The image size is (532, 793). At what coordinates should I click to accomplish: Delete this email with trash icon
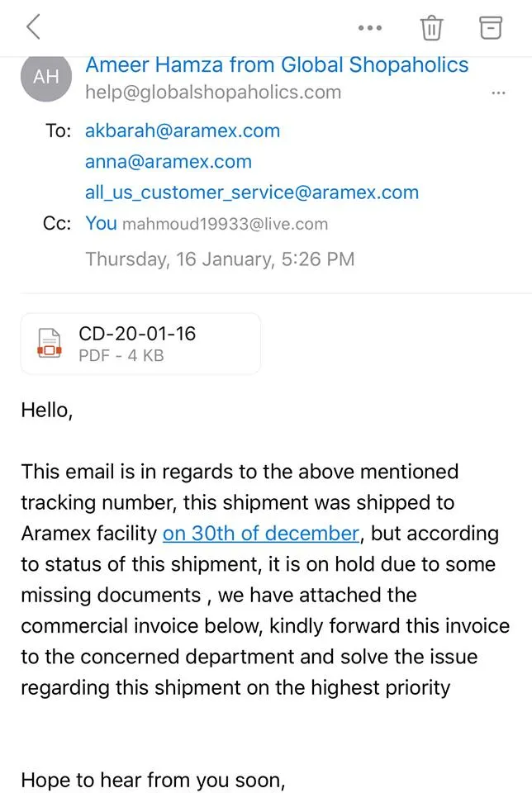(431, 28)
